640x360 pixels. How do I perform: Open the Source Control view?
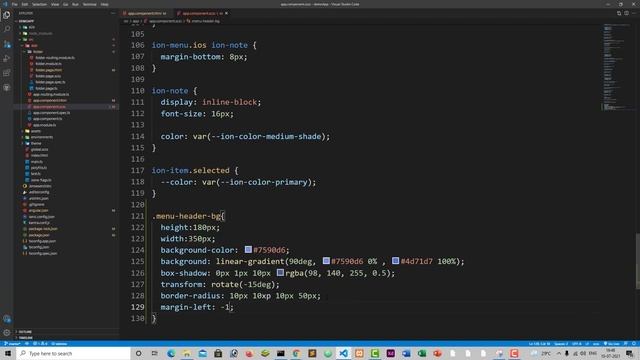pyautogui.click(x=7, y=44)
